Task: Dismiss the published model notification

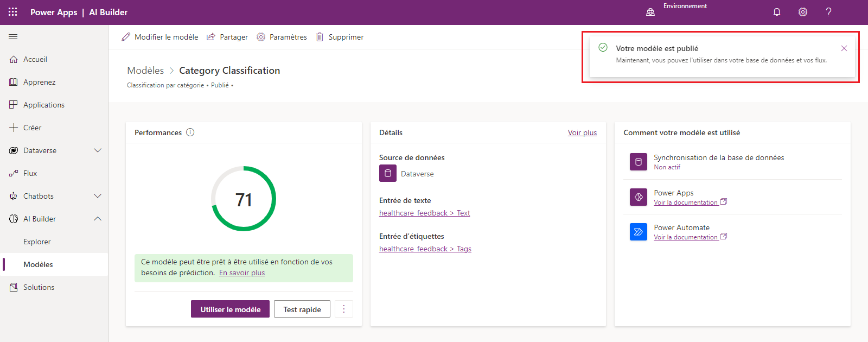Action: tap(844, 48)
